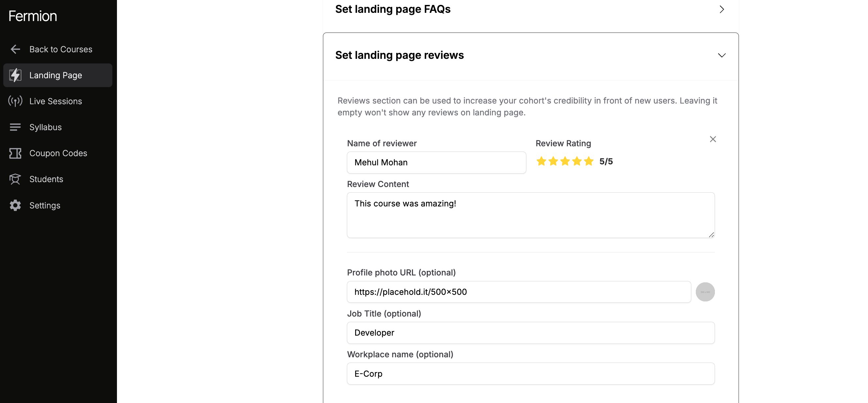Set review rating to five stars
The image size is (868, 403).
click(x=589, y=161)
